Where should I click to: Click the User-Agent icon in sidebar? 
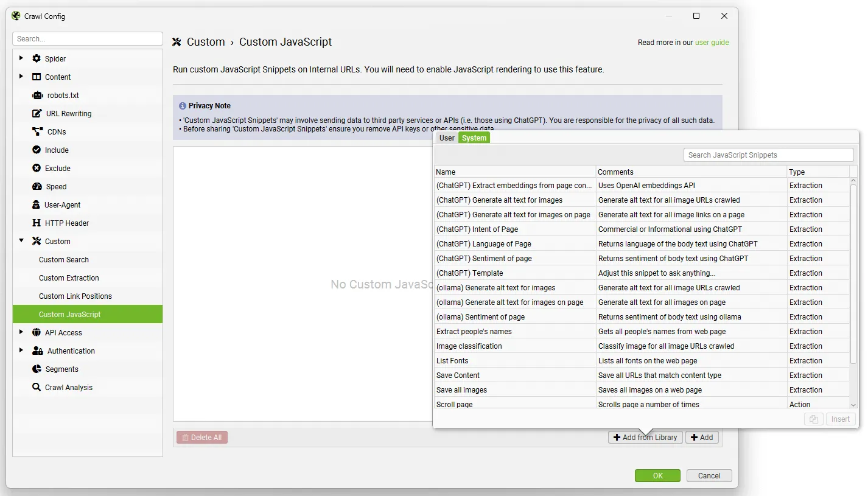[37, 205]
